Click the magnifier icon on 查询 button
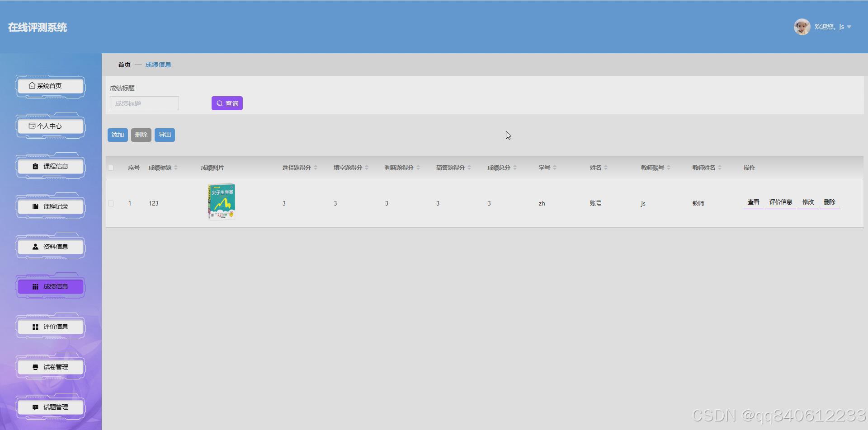868x430 pixels. pos(219,103)
